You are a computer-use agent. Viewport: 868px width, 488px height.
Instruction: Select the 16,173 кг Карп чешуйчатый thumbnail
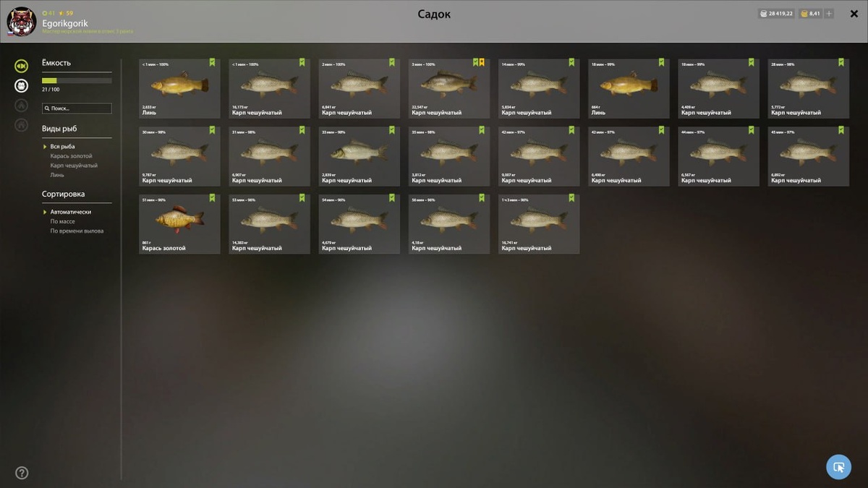pyautogui.click(x=269, y=88)
